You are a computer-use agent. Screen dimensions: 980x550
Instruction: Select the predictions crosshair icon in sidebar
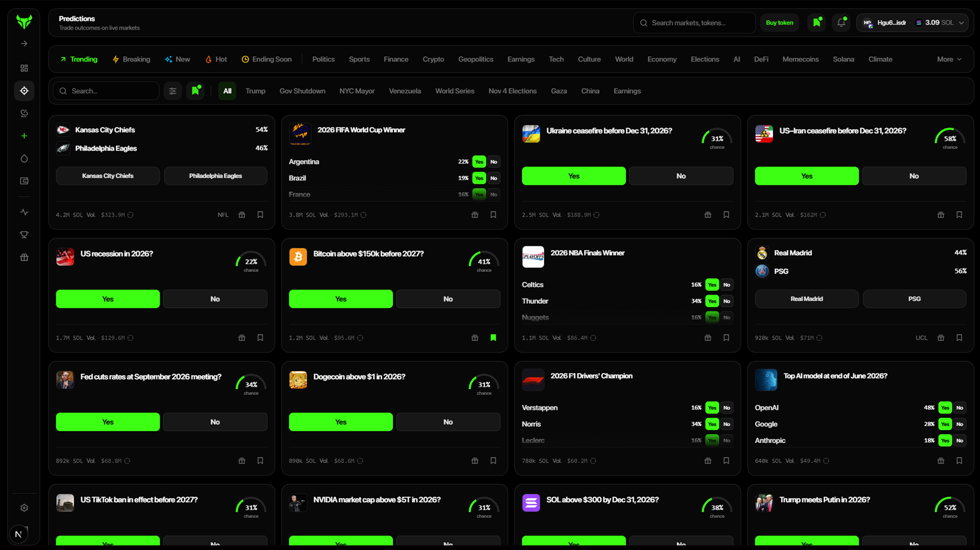click(24, 91)
